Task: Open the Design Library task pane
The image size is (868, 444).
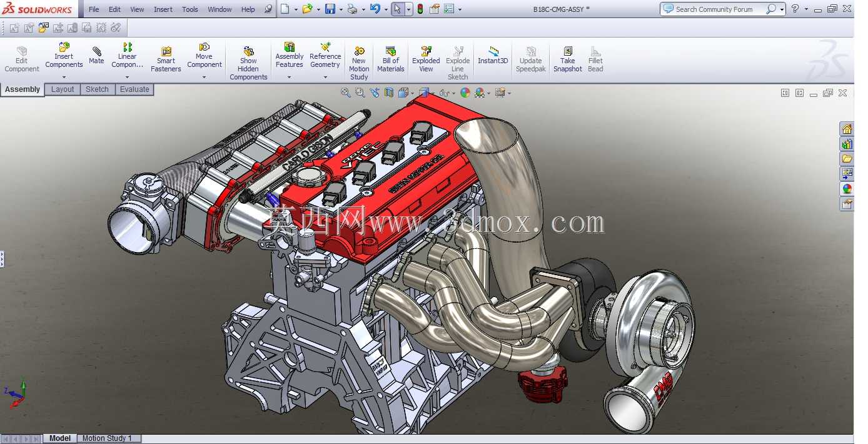Action: [x=847, y=144]
